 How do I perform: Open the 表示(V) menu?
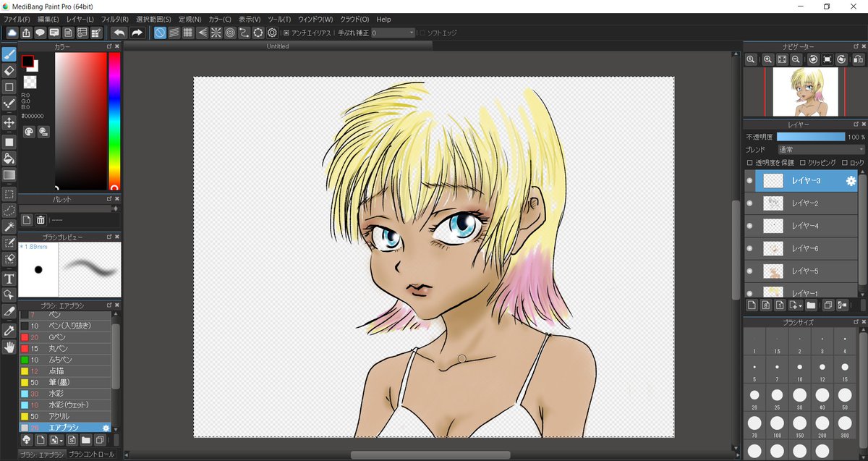(250, 19)
